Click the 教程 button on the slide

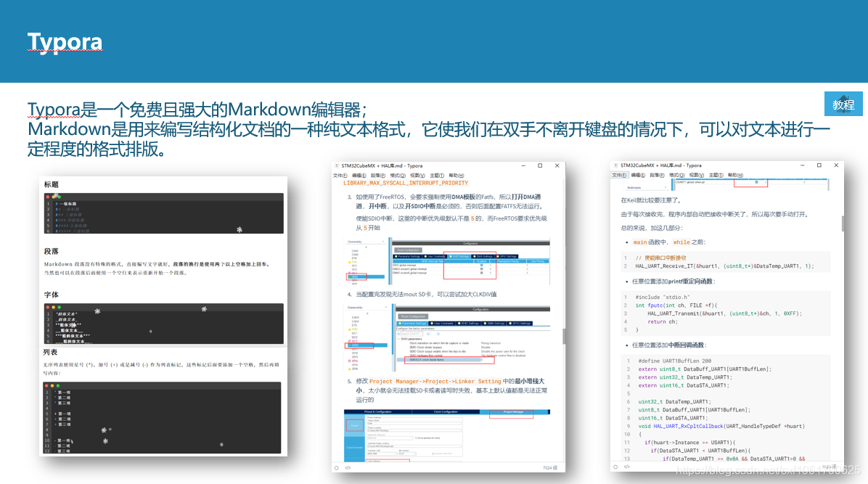[x=843, y=104]
